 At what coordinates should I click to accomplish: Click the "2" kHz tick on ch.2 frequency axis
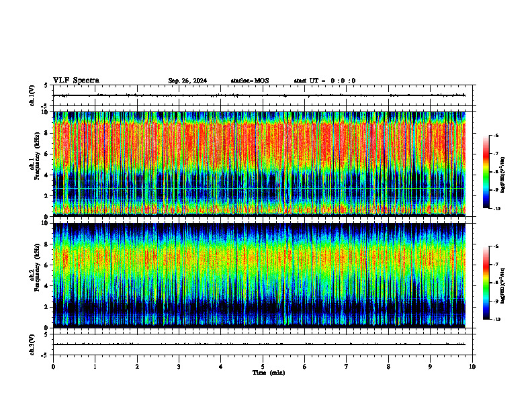[47, 307]
